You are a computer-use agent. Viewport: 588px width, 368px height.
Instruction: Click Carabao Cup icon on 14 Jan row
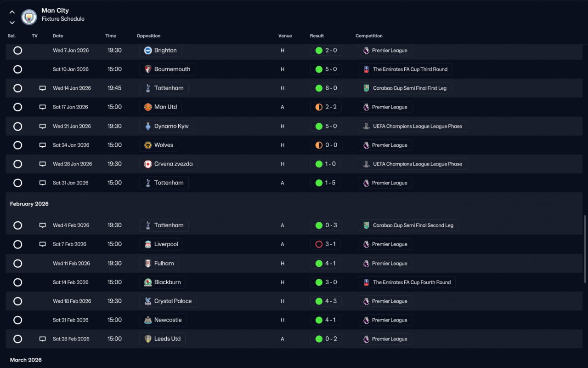click(x=366, y=88)
